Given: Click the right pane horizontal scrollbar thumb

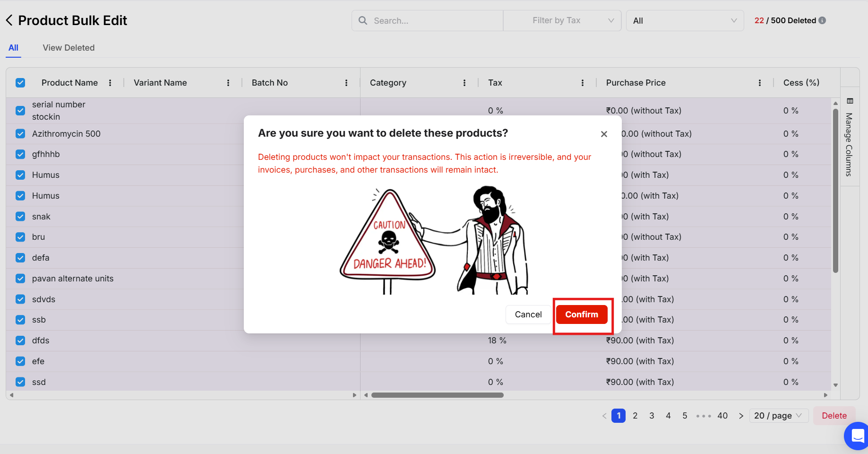Looking at the screenshot, I should point(438,395).
